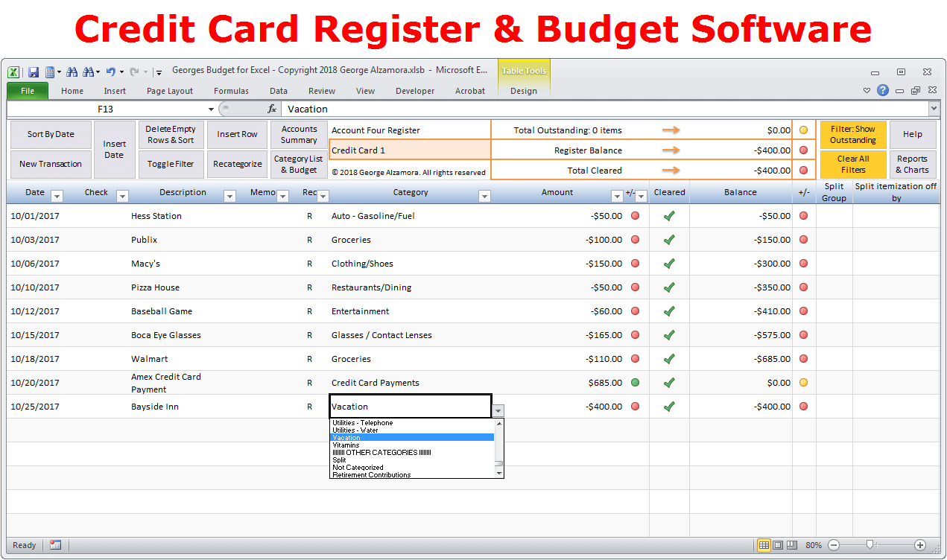Open the Category column filter dropdown
The height and width of the screenshot is (560, 947).
click(x=484, y=197)
